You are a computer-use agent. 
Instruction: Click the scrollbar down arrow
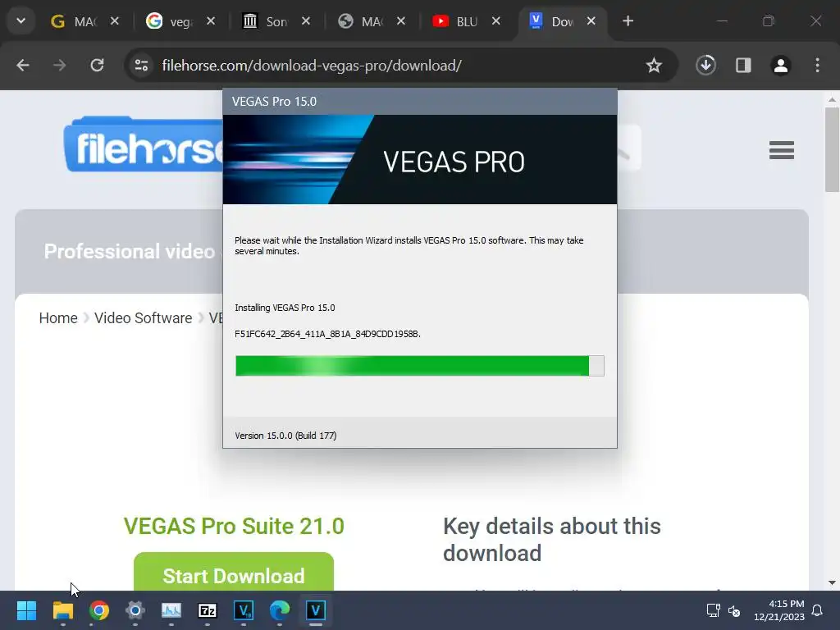(832, 582)
